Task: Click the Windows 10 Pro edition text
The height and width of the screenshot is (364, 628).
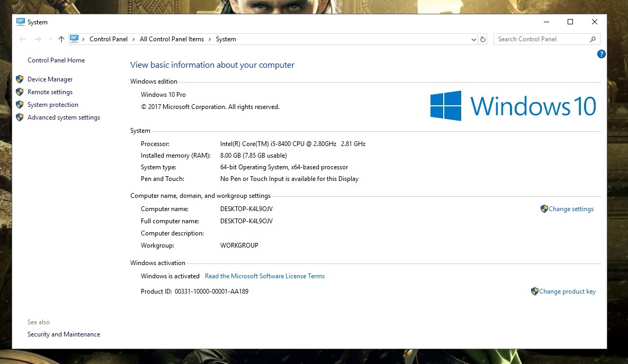Action: coord(164,95)
